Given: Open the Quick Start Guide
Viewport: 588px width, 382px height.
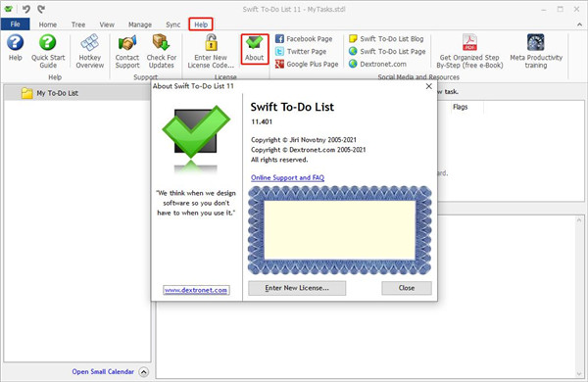Looking at the screenshot, I should [x=48, y=51].
